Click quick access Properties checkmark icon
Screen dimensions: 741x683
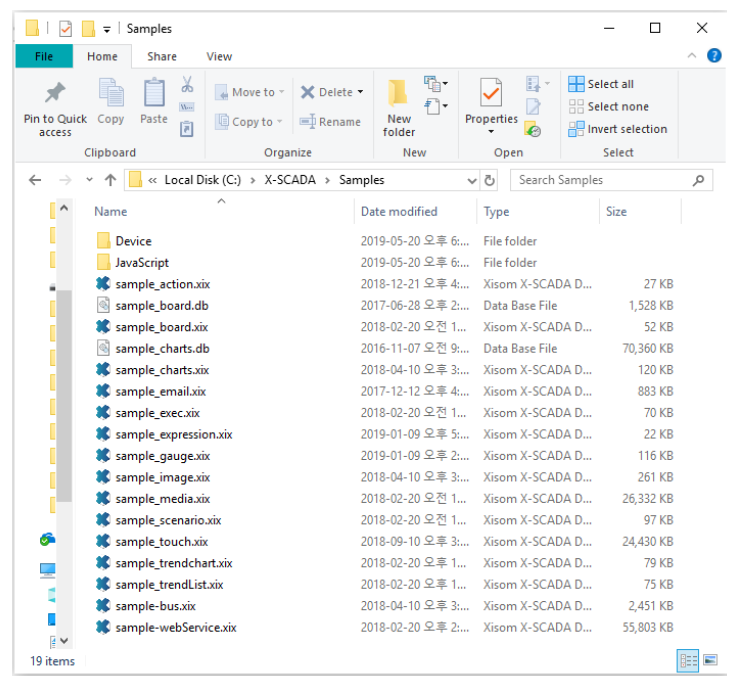coord(65,29)
